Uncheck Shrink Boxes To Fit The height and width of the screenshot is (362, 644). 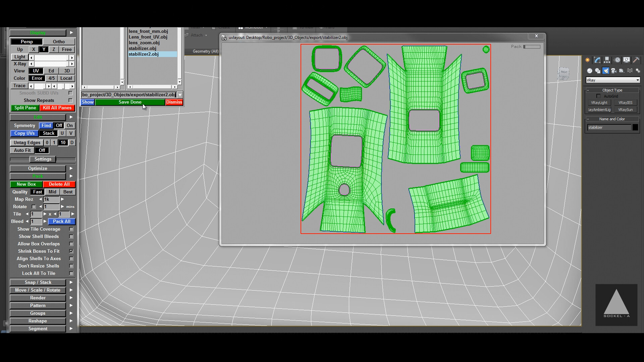[71, 251]
